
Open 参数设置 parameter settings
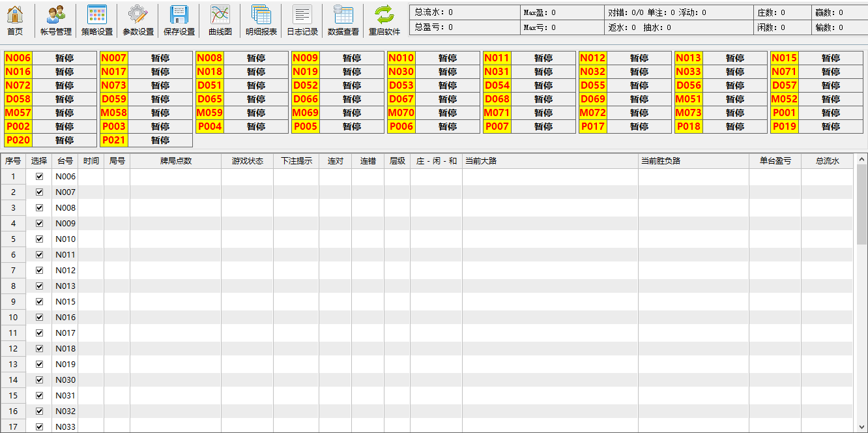138,20
